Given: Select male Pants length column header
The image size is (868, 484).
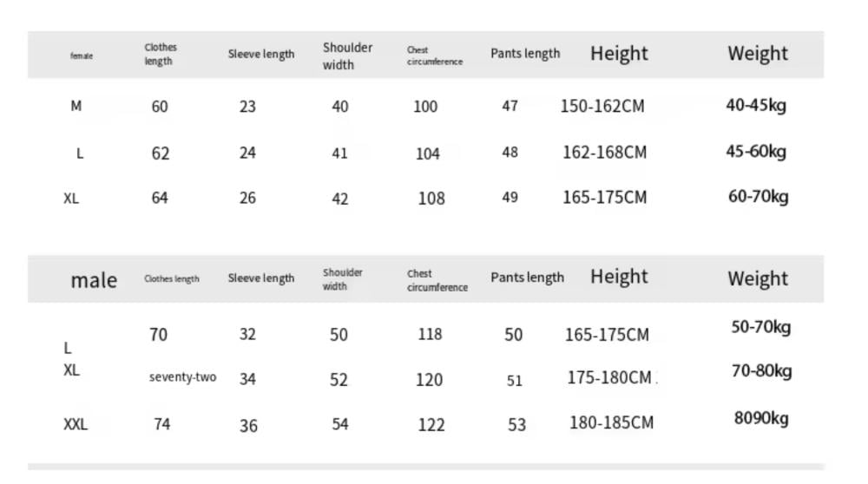Looking at the screenshot, I should (527, 278).
